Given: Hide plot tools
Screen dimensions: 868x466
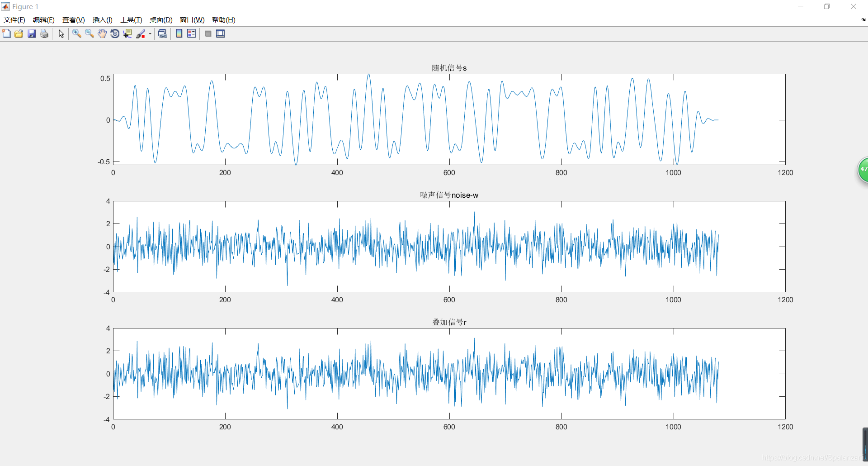Looking at the screenshot, I should 208,34.
